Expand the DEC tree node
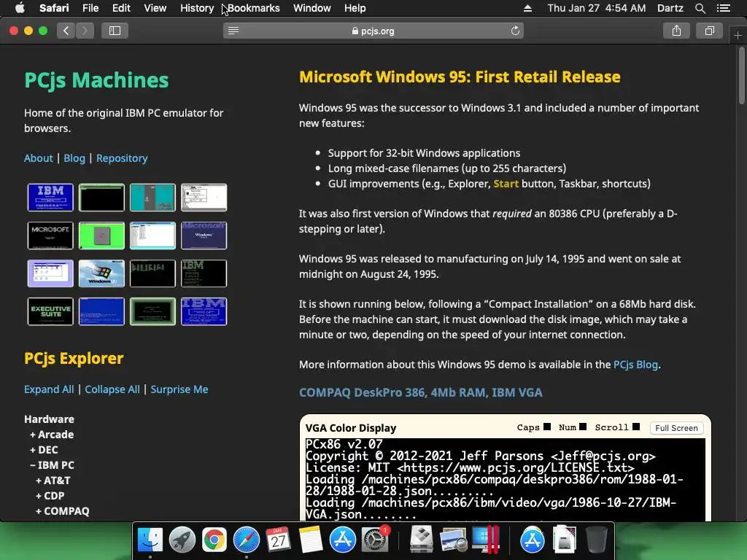 44,449
